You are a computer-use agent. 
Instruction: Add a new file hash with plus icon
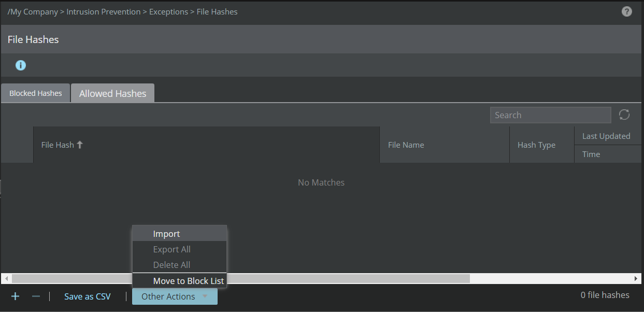point(16,296)
